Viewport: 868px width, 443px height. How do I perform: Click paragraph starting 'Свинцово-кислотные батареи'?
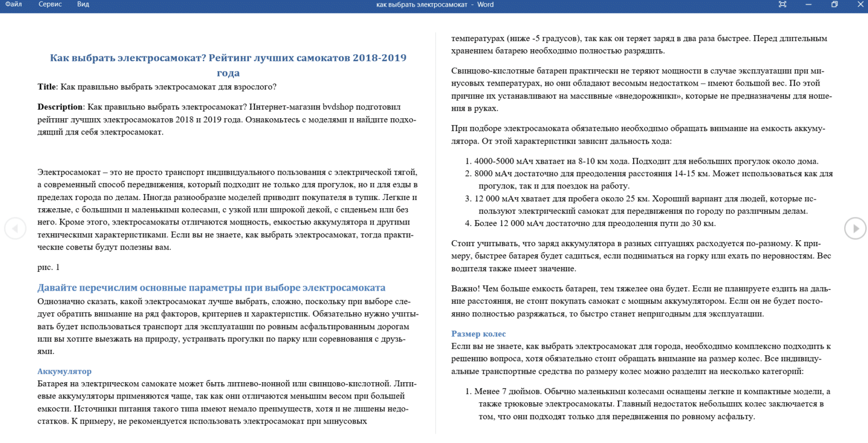(642, 89)
